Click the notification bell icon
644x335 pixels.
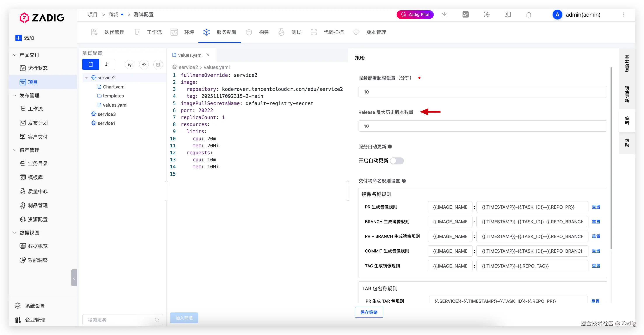tap(528, 15)
